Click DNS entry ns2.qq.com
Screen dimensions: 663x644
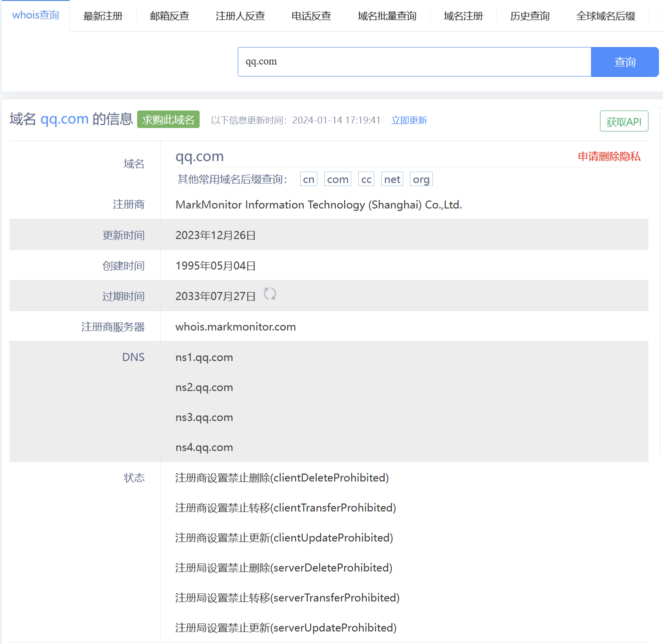click(204, 387)
